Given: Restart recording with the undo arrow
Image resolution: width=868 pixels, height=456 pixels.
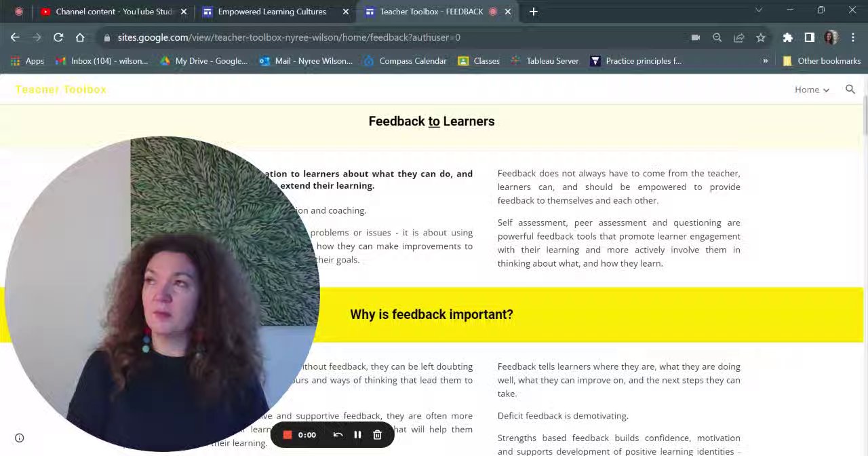Looking at the screenshot, I should click(338, 435).
